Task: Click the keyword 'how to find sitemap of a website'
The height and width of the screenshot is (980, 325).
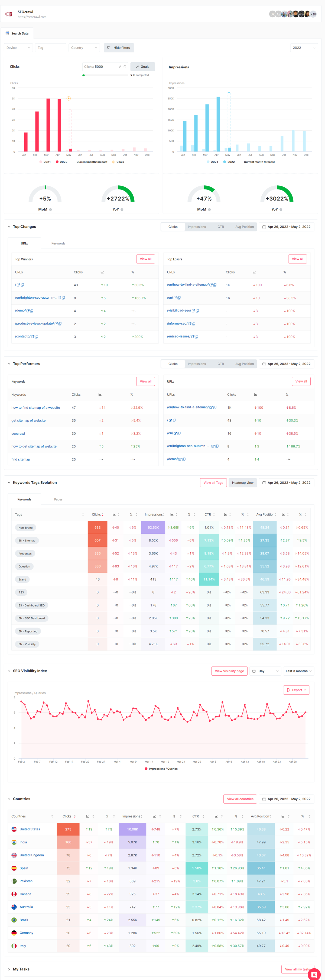Action: [x=36, y=407]
